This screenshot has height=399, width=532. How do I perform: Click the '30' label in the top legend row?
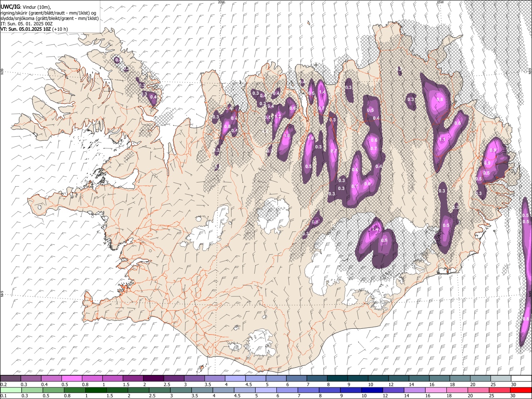pyautogui.click(x=513, y=384)
